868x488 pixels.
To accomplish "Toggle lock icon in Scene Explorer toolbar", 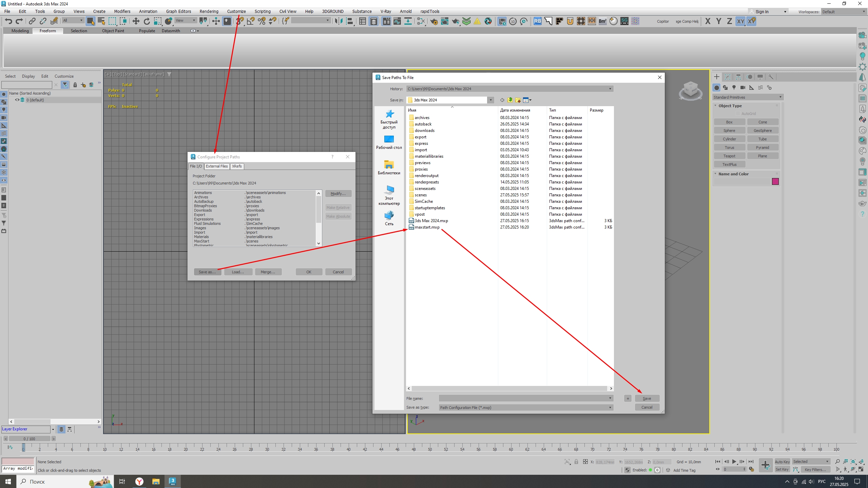I will click(75, 85).
